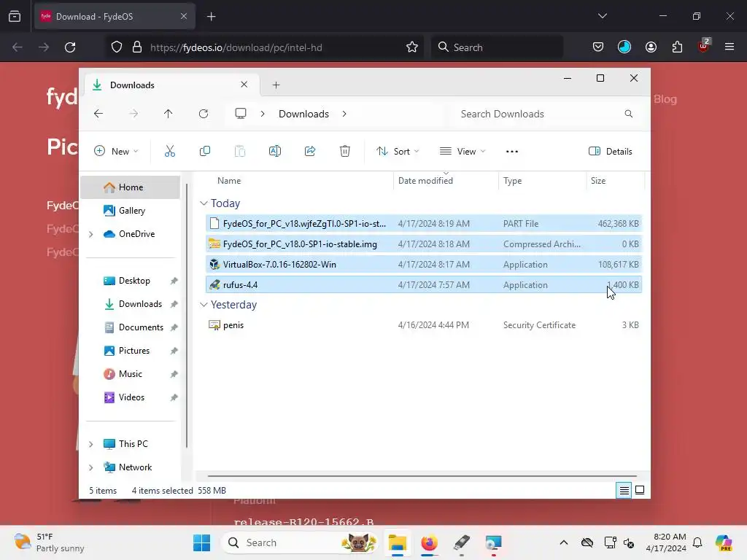Toggle the Details pane button
The width and height of the screenshot is (747, 560).
click(x=611, y=152)
